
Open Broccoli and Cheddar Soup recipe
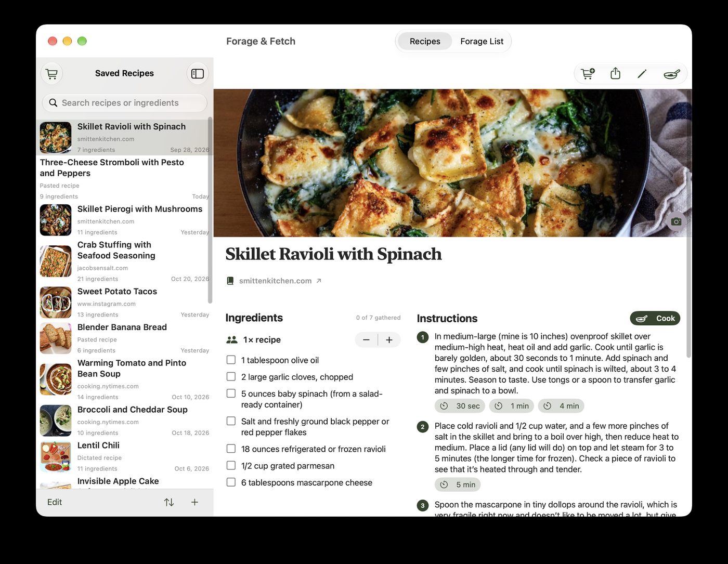pos(124,421)
